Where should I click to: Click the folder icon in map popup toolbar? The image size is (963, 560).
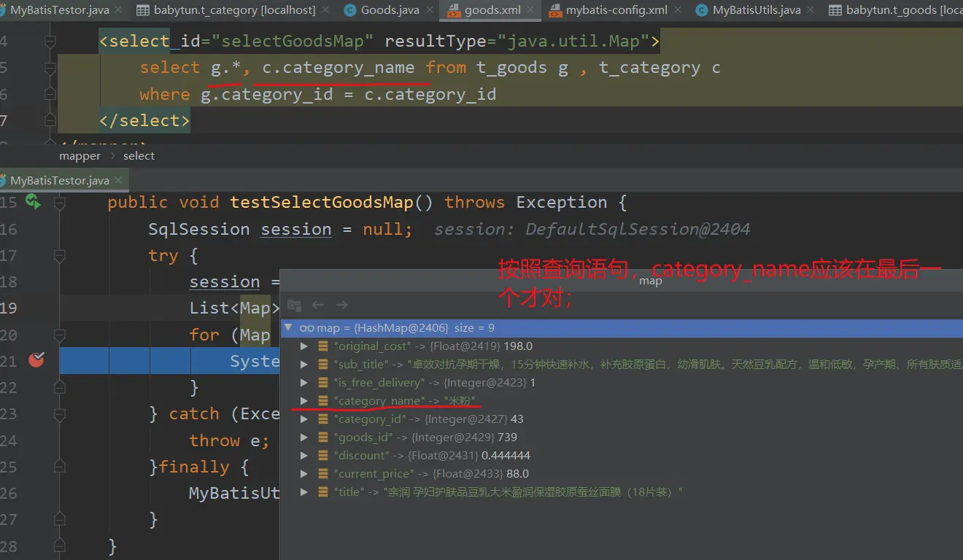coord(294,305)
